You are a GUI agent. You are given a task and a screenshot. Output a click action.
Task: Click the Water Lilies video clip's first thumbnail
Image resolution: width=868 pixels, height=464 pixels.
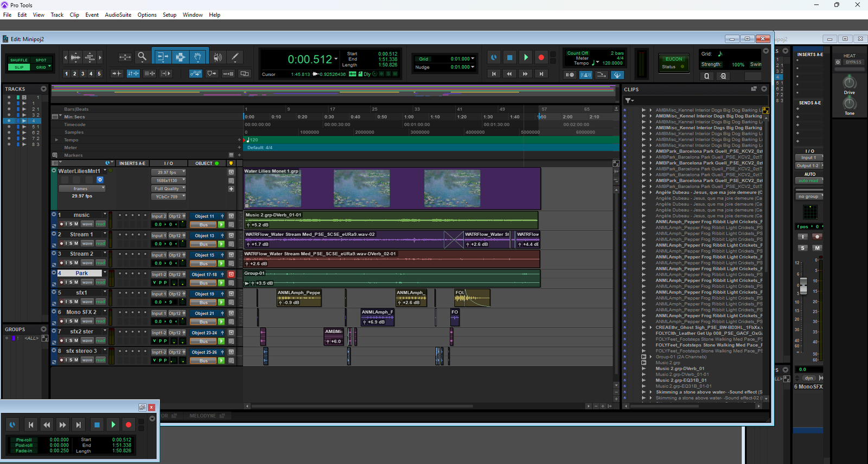point(273,189)
